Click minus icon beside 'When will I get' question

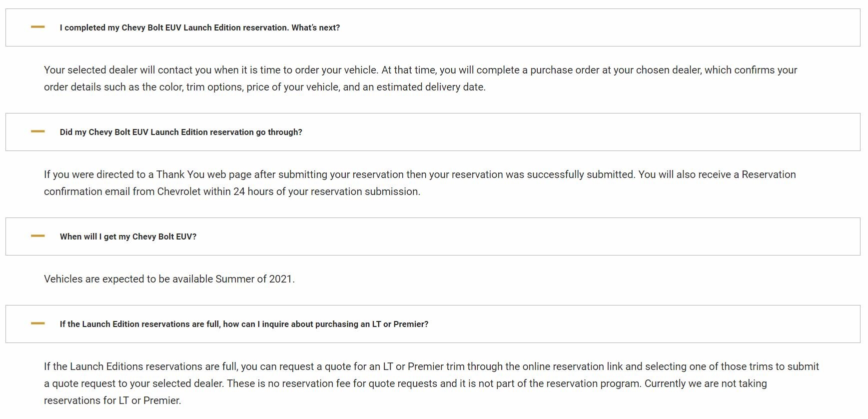tap(37, 236)
